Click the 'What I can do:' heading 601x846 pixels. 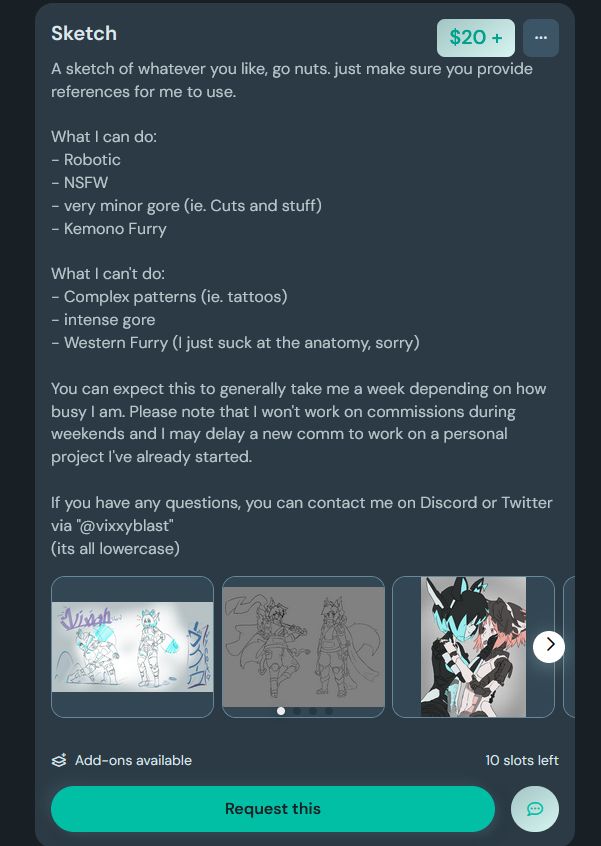104,137
